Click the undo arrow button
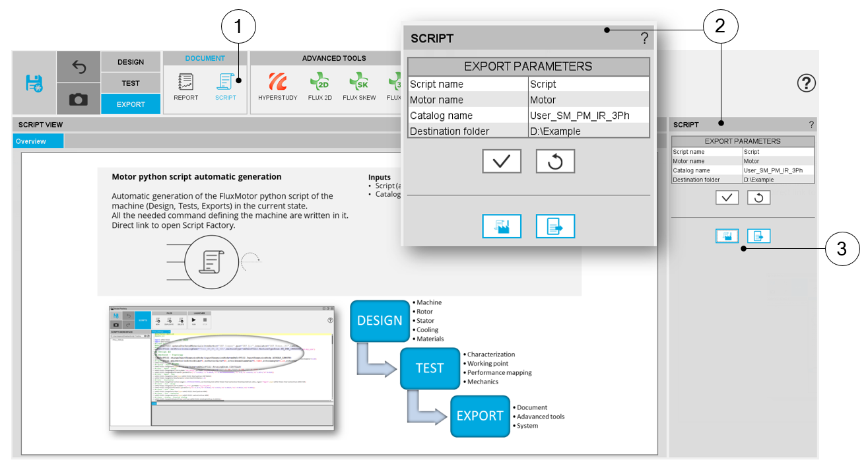 pyautogui.click(x=79, y=67)
